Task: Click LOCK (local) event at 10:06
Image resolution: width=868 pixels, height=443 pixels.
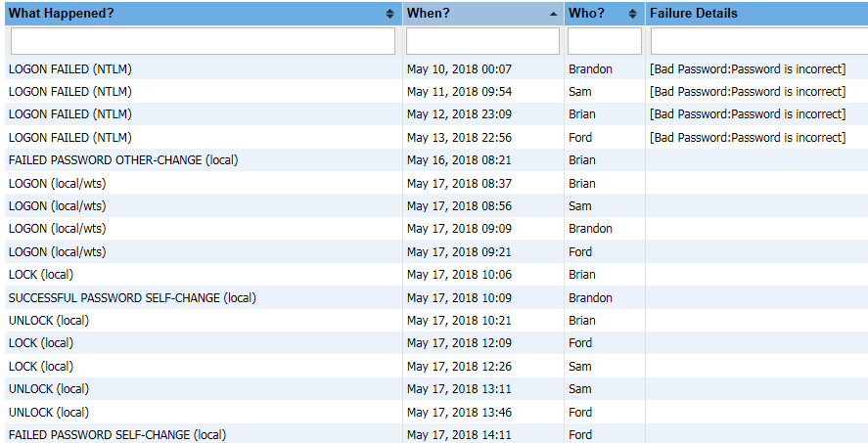Action: click(x=41, y=275)
